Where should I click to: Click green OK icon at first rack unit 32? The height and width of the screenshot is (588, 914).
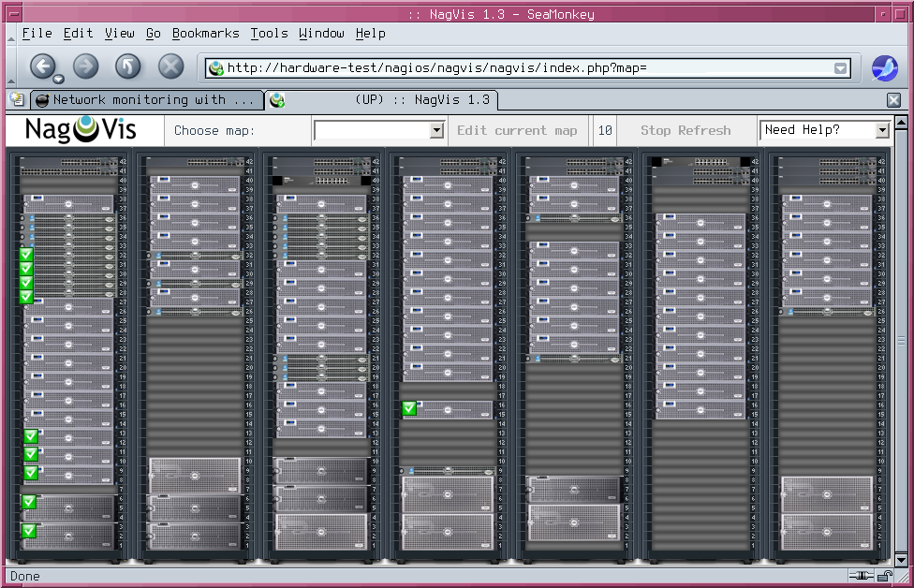tap(26, 254)
